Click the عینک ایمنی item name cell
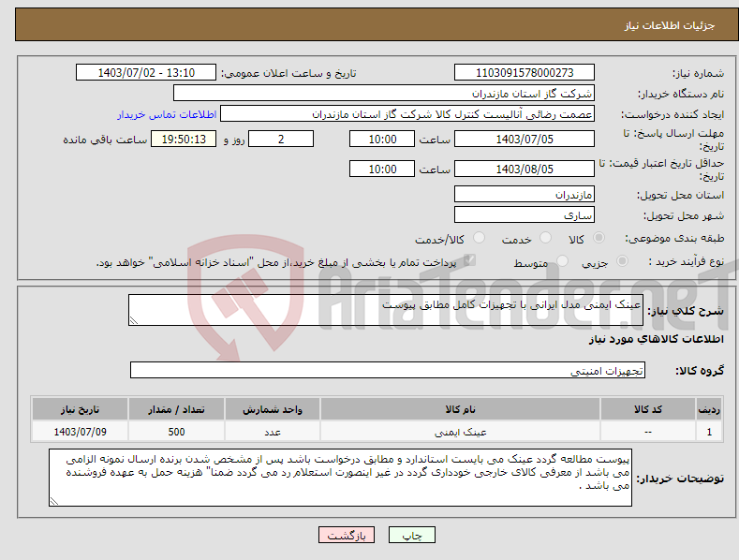 pyautogui.click(x=460, y=432)
